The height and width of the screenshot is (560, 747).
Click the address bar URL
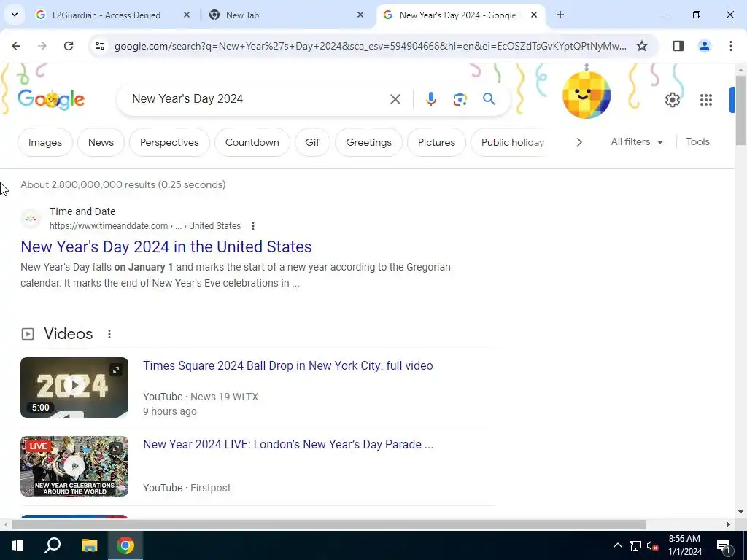pyautogui.click(x=370, y=46)
